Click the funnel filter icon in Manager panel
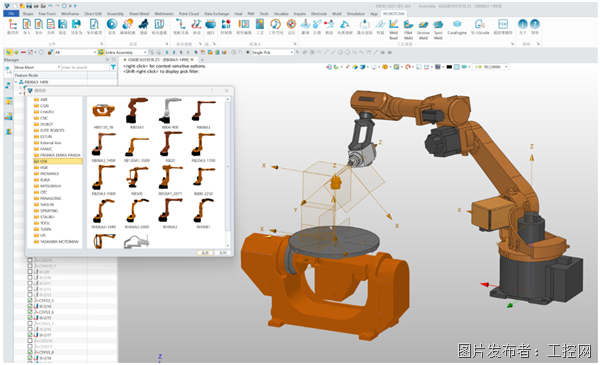Viewport: 600px width, 365px height. (113, 67)
